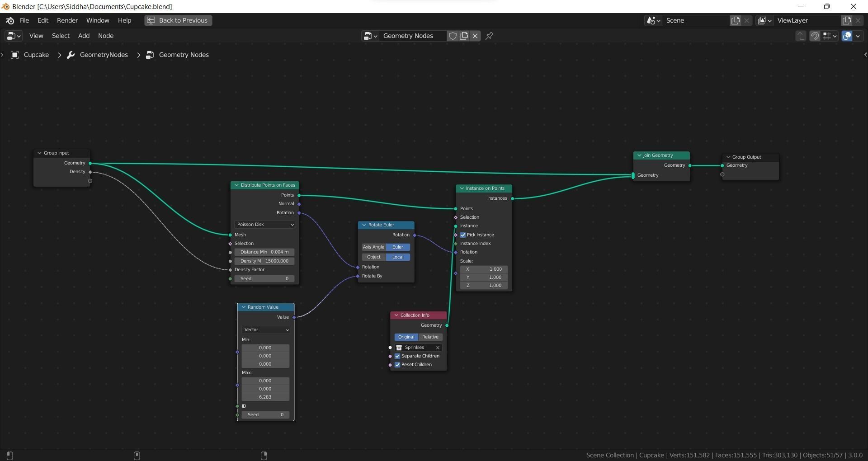Click the Random Value Max 6.283 field
868x461 pixels.
tap(265, 397)
